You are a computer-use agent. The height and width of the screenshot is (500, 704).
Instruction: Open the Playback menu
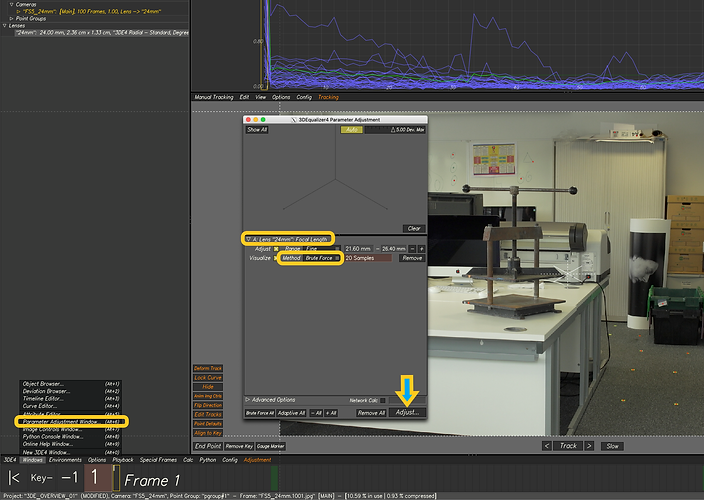point(123,460)
